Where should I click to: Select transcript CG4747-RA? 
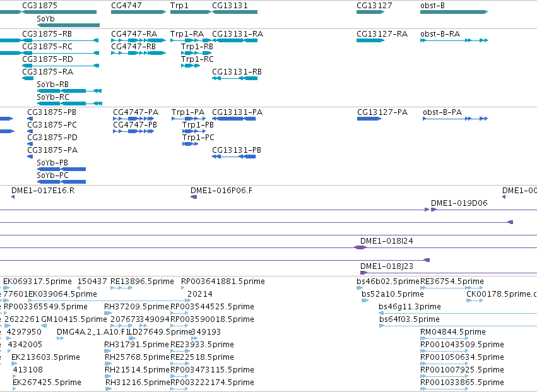[x=138, y=40]
